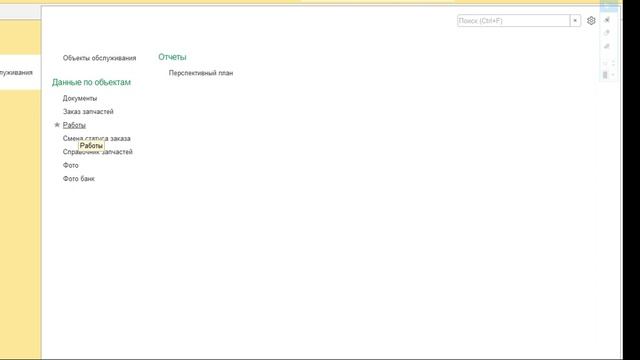Open the menu settings gear
The height and width of the screenshot is (360, 640).
point(591,20)
